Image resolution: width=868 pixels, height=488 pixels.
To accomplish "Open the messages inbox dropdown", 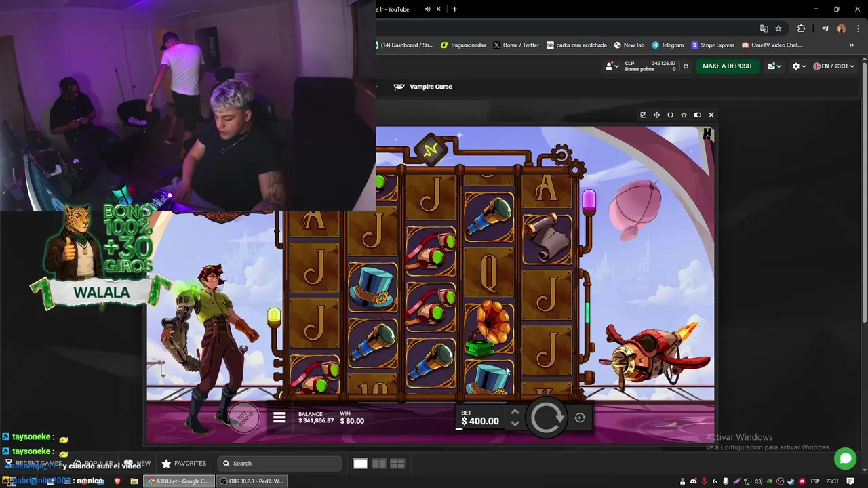I will 774,66.
